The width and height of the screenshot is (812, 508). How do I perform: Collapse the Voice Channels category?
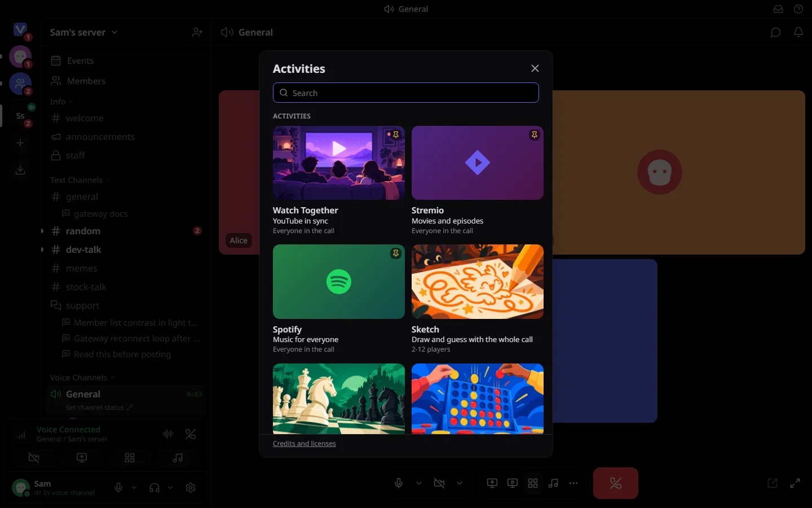pos(82,378)
